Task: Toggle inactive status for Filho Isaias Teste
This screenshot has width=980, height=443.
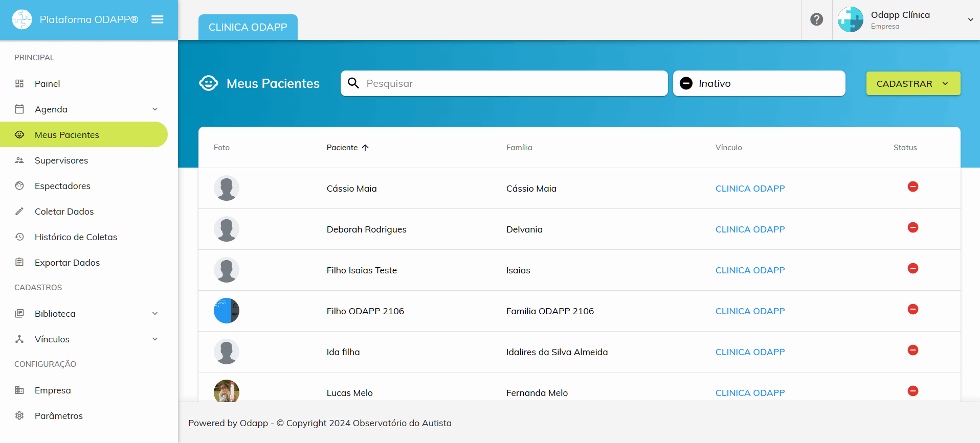Action: click(913, 268)
